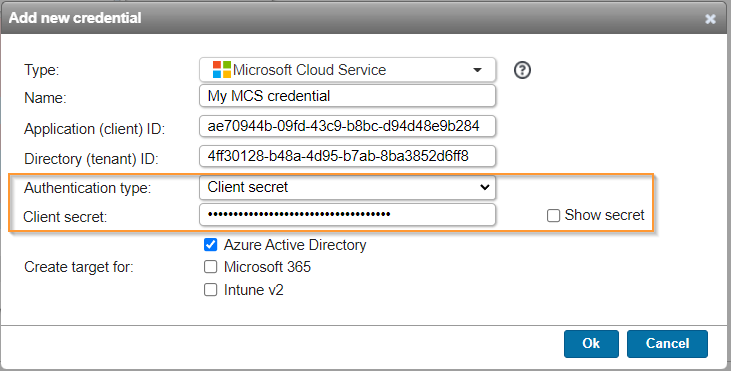Click the Application (client) ID field
This screenshot has height=371, width=731.
tap(347, 126)
